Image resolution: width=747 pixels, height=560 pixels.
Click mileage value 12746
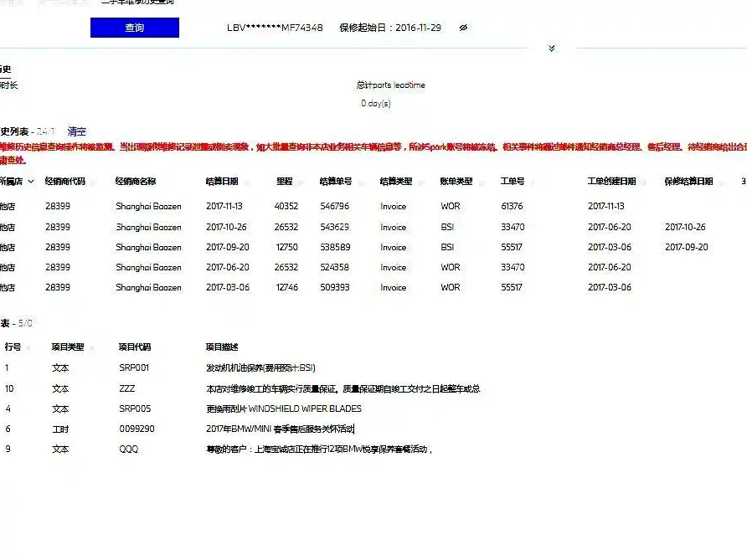[x=286, y=287]
